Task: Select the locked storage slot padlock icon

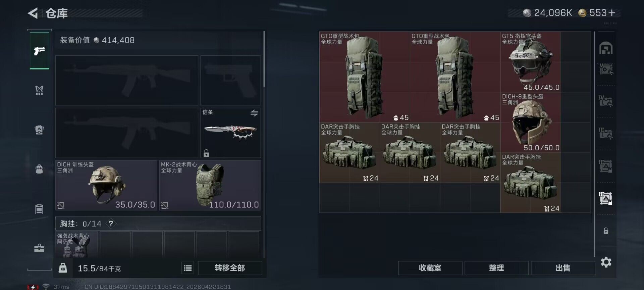Action: (x=606, y=231)
